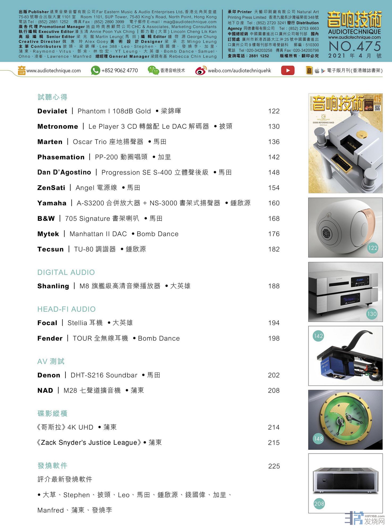Click the Weibo logo icon
Viewport: 392px width, 532px height.
click(201, 71)
